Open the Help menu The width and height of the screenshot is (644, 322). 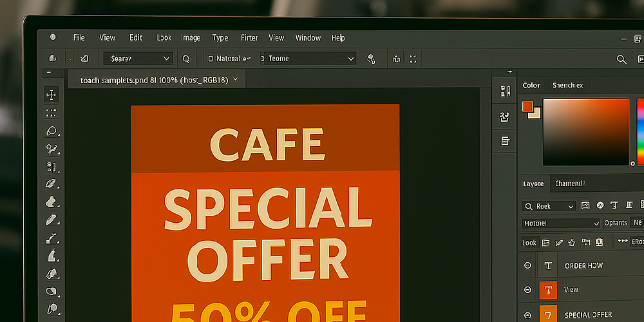(338, 38)
